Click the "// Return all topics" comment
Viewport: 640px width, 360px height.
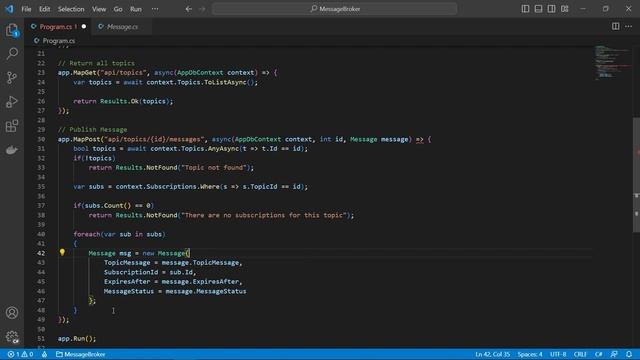(x=96, y=63)
